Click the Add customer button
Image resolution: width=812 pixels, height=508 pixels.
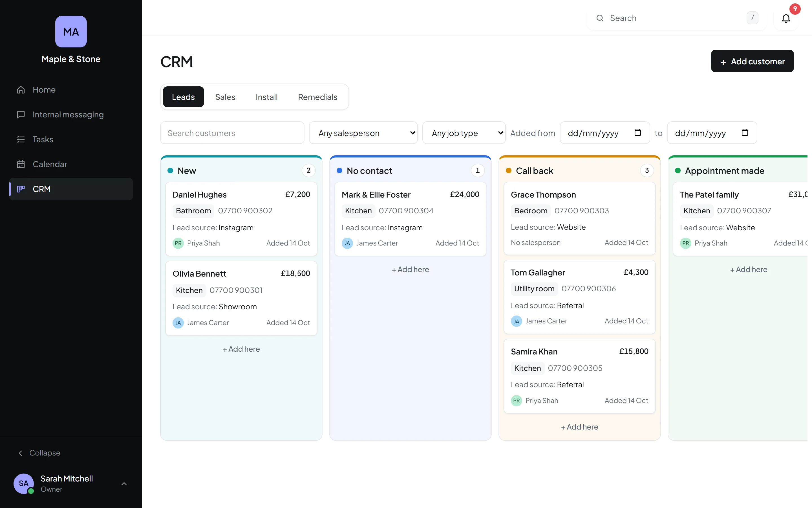point(752,61)
